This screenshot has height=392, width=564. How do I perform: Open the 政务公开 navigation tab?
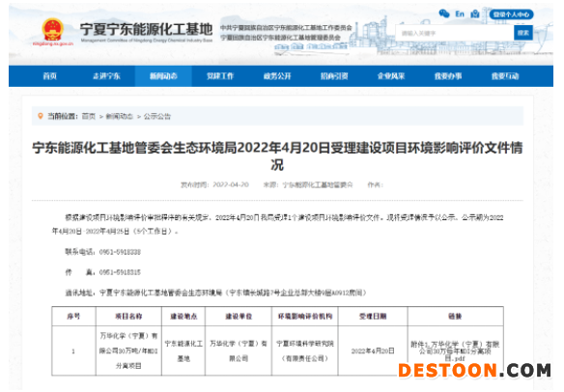tap(277, 76)
